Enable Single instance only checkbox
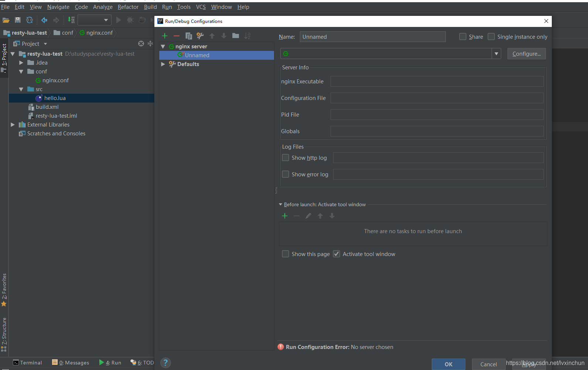Viewport: 588px width, 370px height. pyautogui.click(x=491, y=37)
